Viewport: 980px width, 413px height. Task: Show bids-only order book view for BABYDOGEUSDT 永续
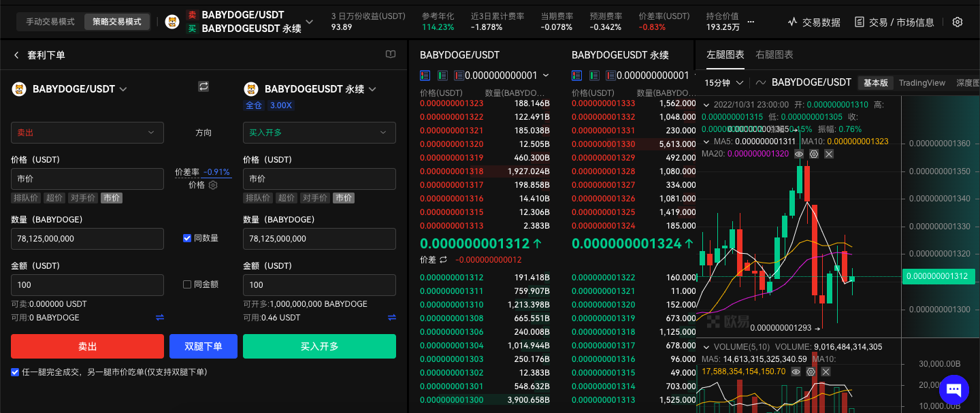point(594,75)
